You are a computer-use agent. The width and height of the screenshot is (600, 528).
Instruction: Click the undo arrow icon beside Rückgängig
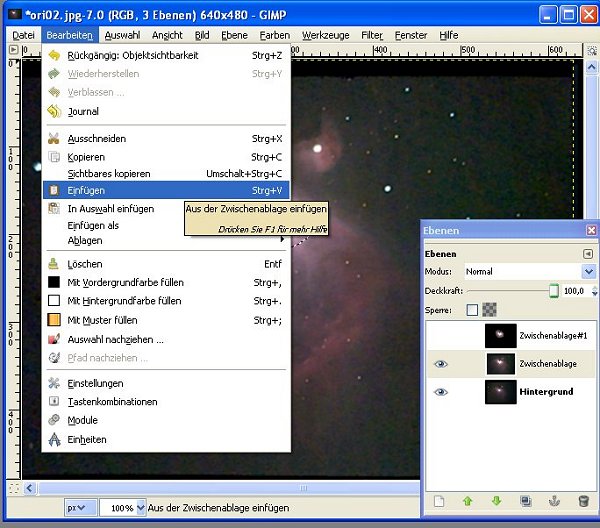point(54,55)
